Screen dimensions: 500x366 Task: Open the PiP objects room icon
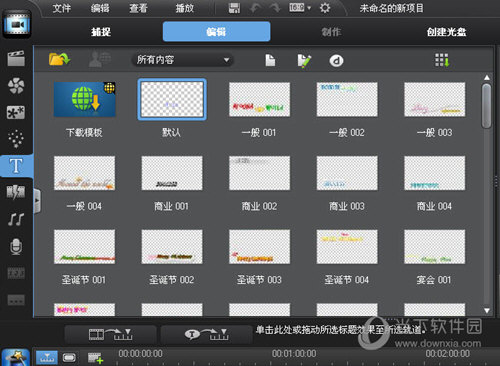(x=16, y=112)
